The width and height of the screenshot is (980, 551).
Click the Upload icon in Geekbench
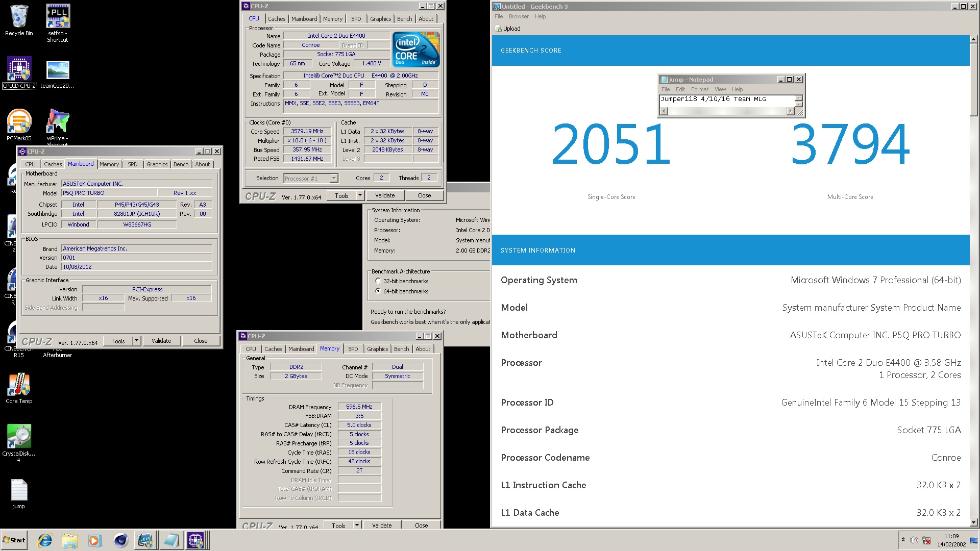[x=499, y=29]
